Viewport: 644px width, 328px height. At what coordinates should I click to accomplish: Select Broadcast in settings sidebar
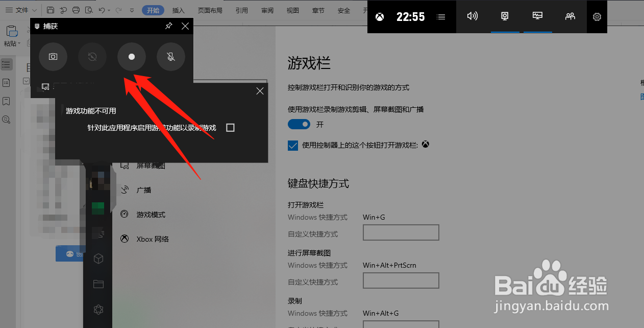coord(144,190)
